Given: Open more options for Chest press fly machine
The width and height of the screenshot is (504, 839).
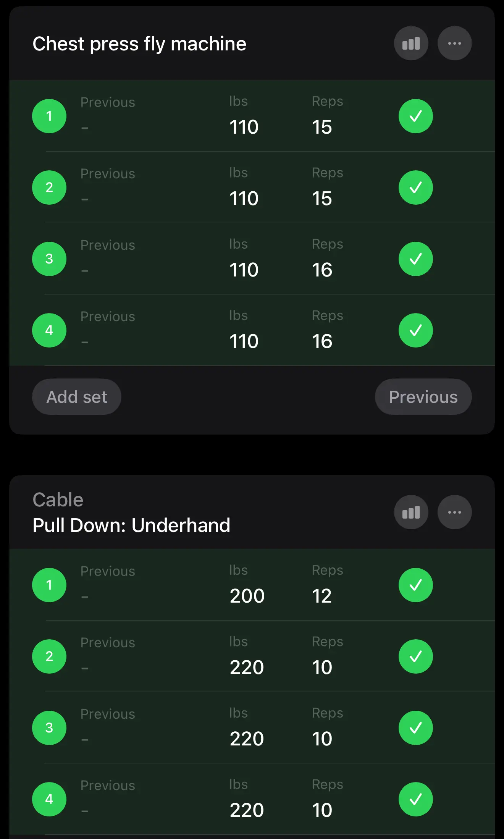Looking at the screenshot, I should click(x=454, y=43).
